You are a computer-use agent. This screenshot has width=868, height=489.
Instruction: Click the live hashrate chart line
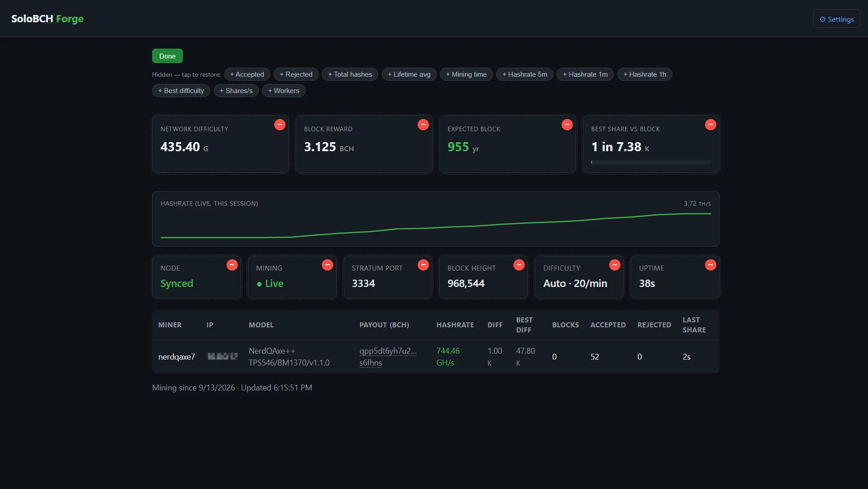[436, 225]
